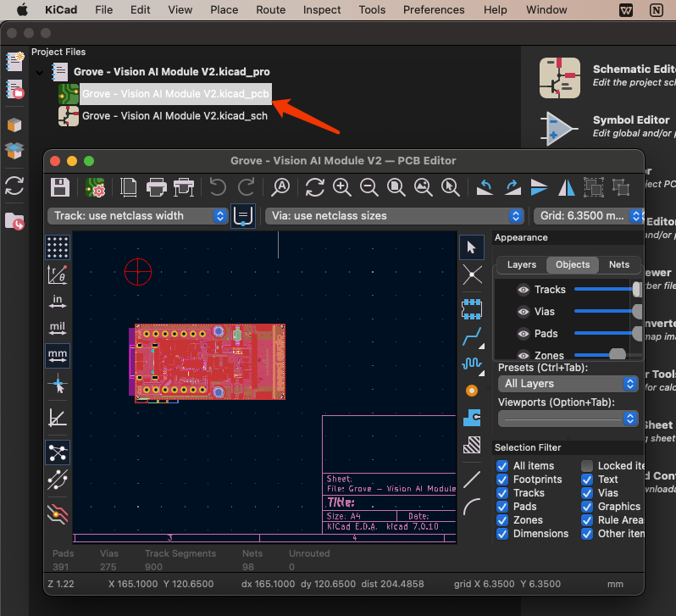676x616 pixels.
Task: Uncheck Footprints in Selection Filter
Action: coord(502,480)
